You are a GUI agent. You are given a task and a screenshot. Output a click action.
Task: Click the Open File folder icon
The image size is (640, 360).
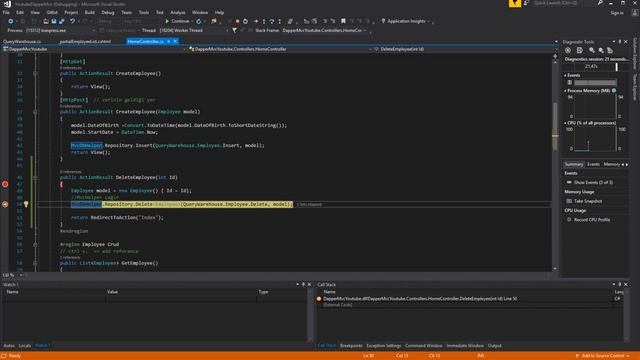pos(46,21)
